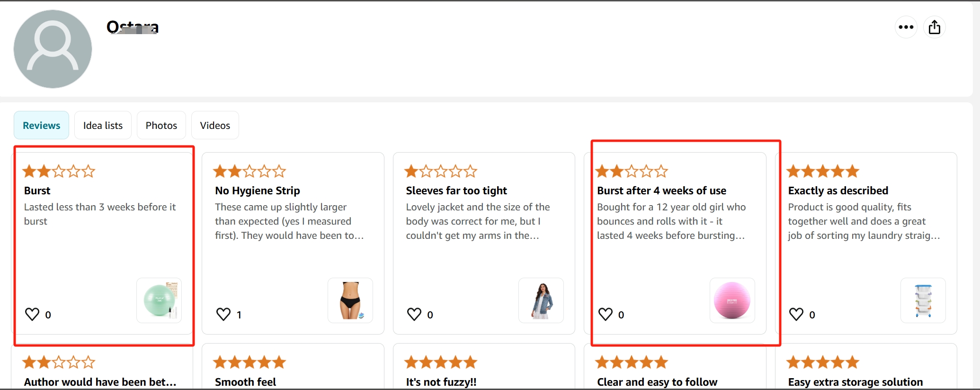Screen dimensions: 980x390
Task: Open 'Clear and easy to follow' review
Action: tap(657, 382)
